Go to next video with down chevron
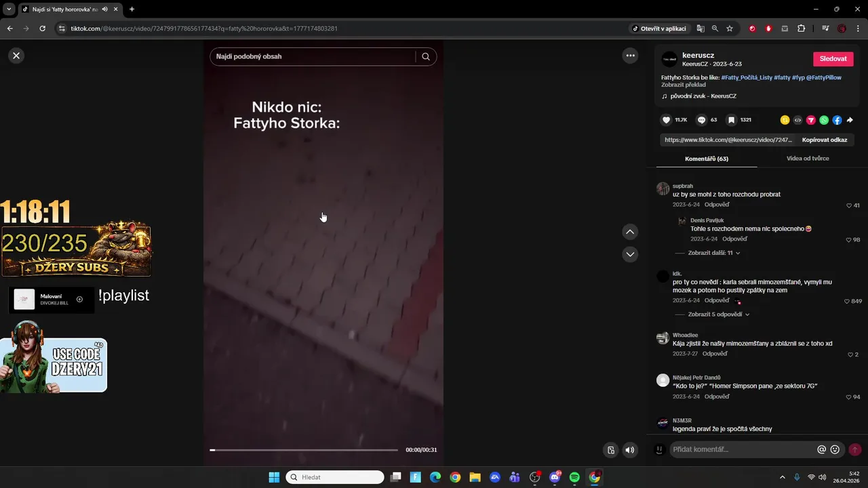 [630, 254]
